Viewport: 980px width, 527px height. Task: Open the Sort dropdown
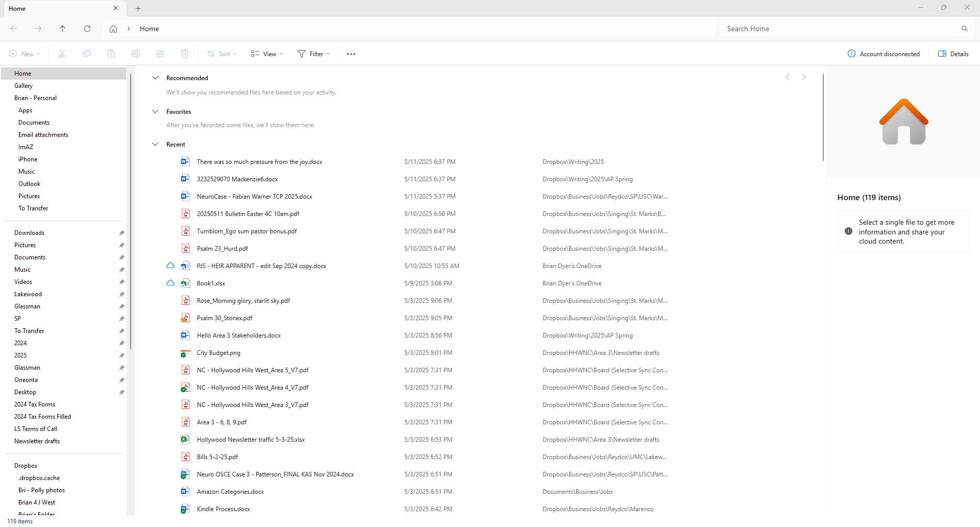coord(222,54)
